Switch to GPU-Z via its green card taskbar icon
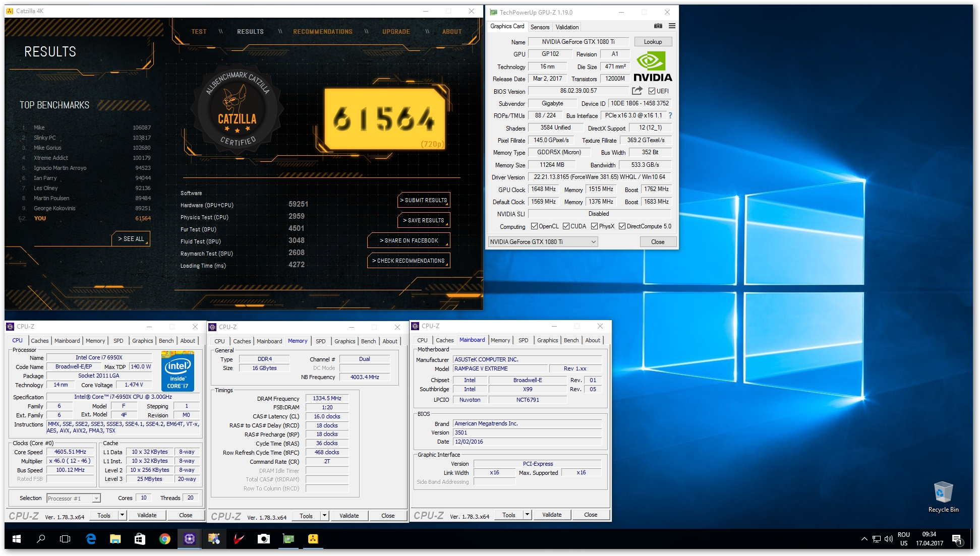 [x=288, y=539]
